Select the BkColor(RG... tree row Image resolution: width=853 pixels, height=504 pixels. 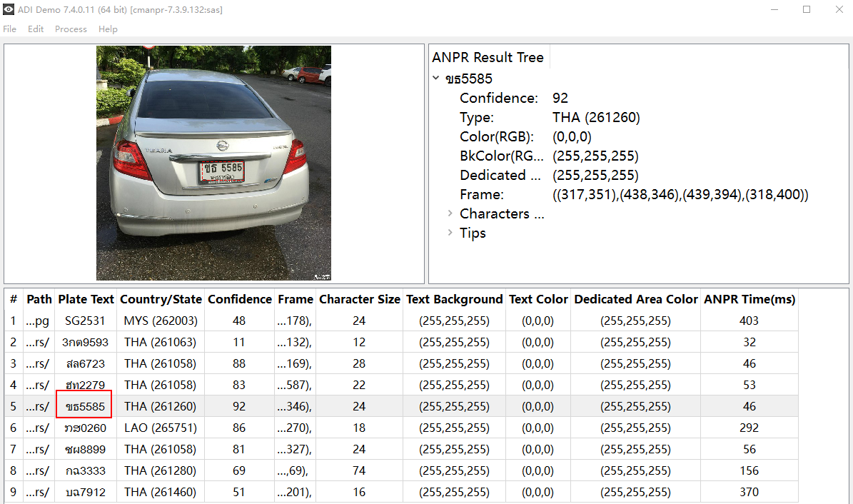tap(549, 156)
